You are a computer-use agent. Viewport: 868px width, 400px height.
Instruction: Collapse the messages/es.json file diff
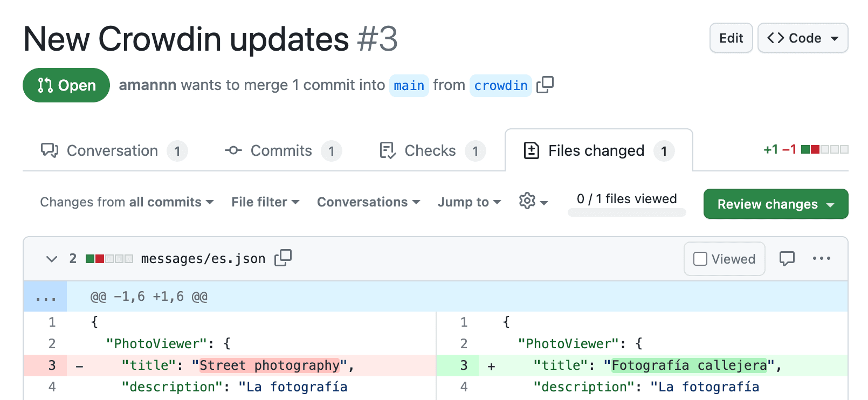52,259
